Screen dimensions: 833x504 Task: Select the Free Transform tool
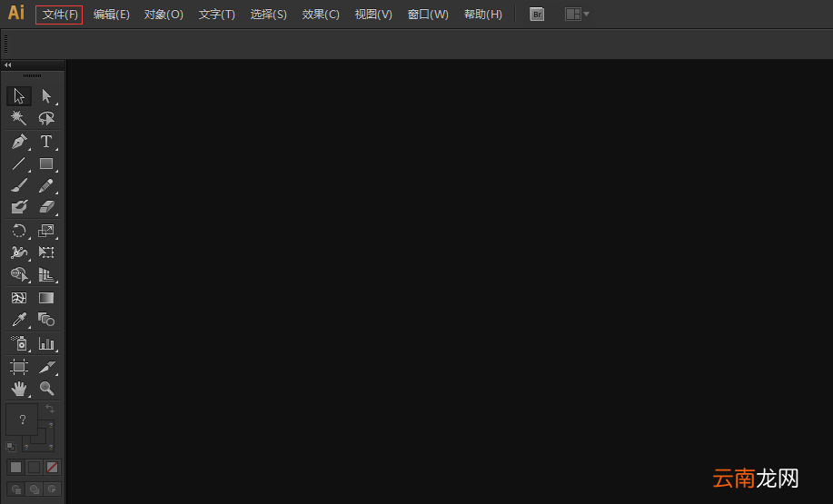pyautogui.click(x=46, y=252)
